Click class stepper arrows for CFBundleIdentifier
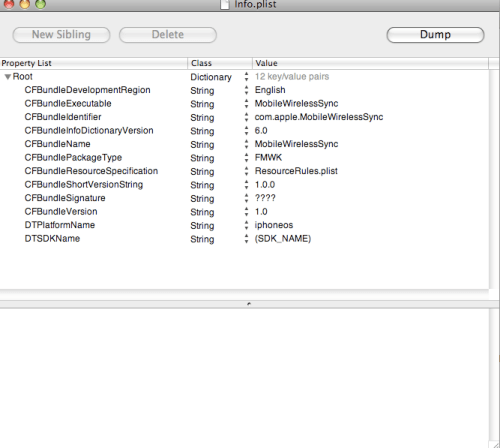Image resolution: width=500 pixels, height=448 pixels. click(x=246, y=117)
